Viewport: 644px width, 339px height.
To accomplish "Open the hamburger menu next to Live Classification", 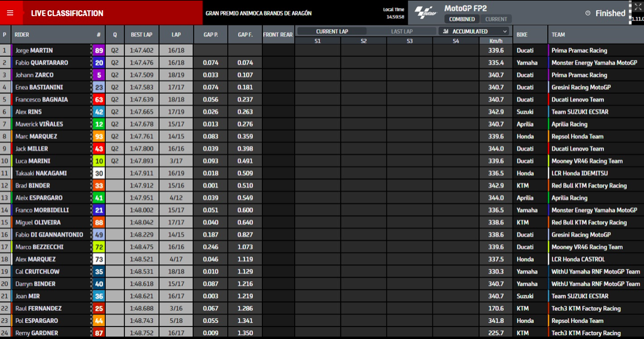I will [10, 13].
